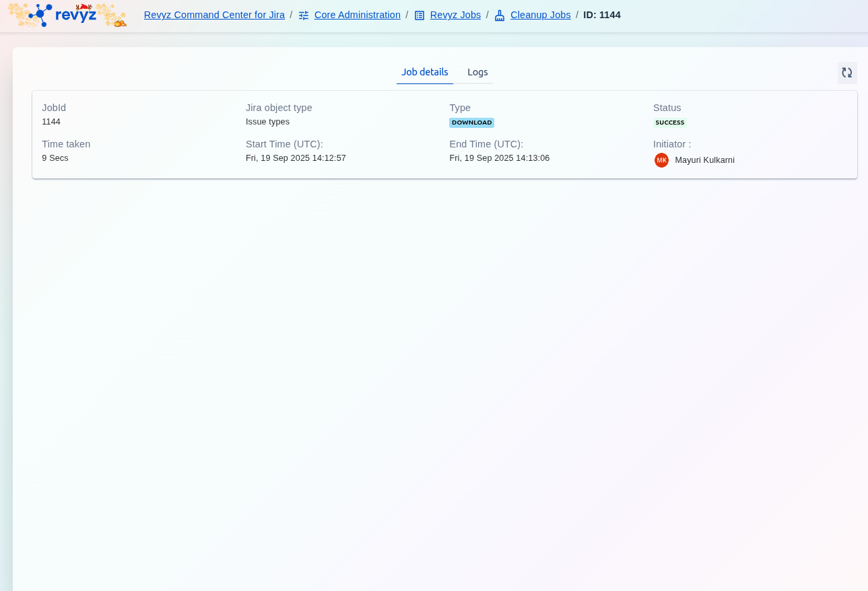Click the DOWNLOAD type badge
The width and height of the screenshot is (868, 591).
point(471,123)
